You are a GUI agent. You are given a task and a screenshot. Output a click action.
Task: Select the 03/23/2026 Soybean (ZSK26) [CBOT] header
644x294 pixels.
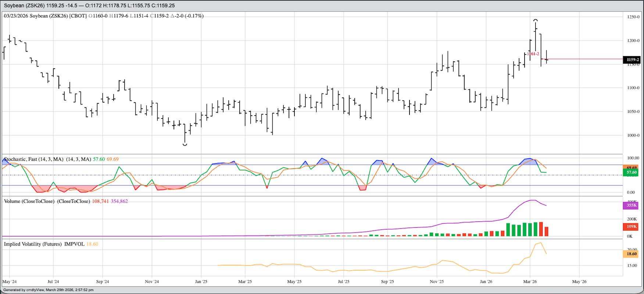45,16
